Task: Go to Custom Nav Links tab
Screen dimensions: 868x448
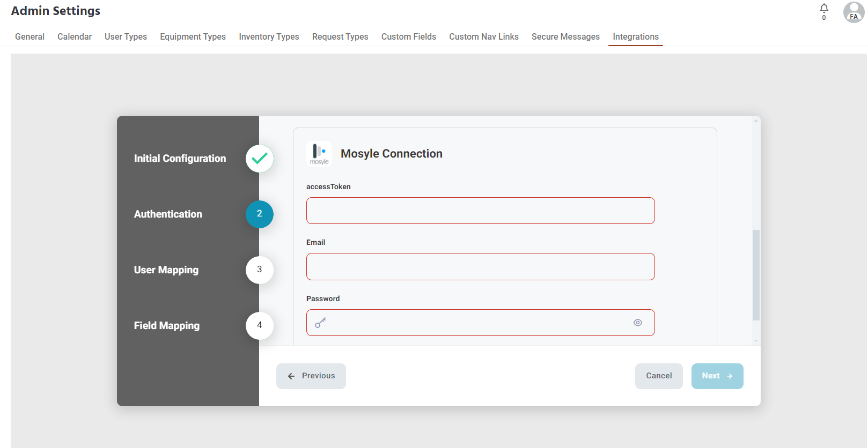Action: (x=484, y=36)
